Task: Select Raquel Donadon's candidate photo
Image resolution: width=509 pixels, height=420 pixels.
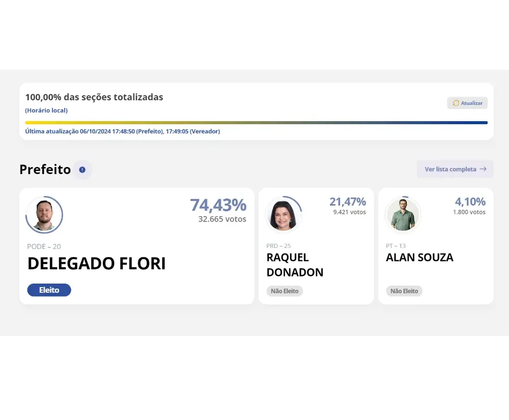Action: click(284, 214)
